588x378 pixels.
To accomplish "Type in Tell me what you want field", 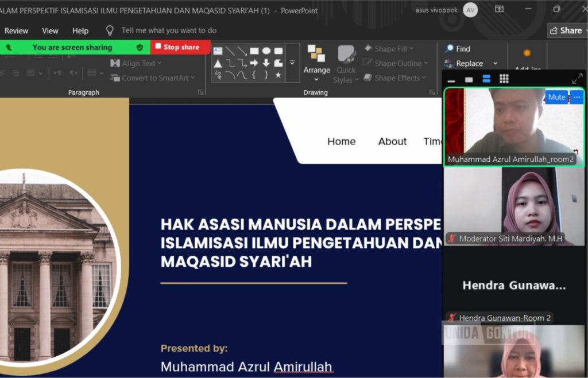I will point(169,30).
